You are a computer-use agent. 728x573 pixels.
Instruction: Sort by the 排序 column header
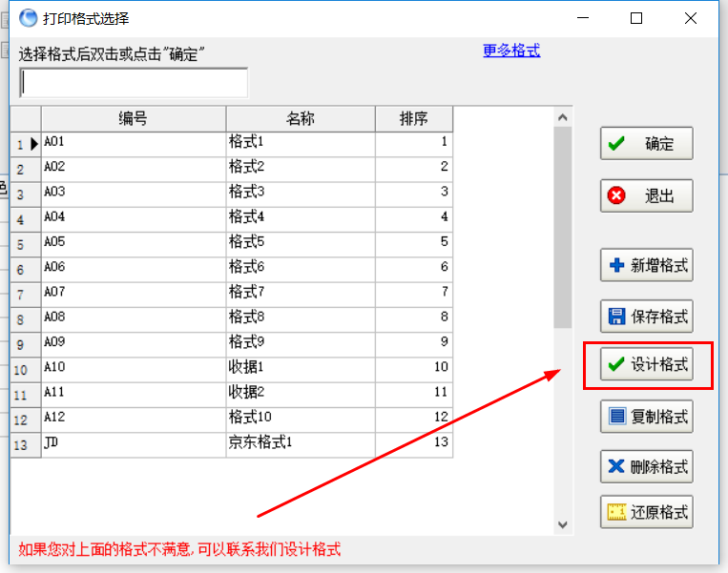(414, 119)
